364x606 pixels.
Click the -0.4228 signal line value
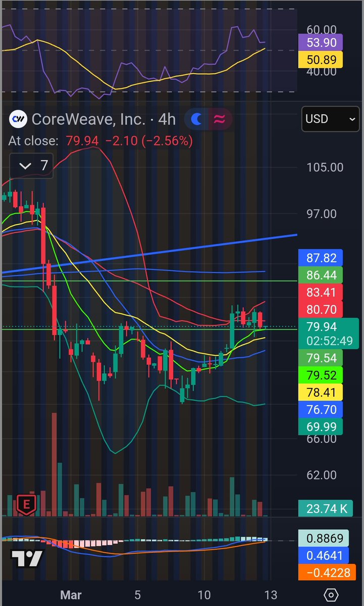point(327,573)
